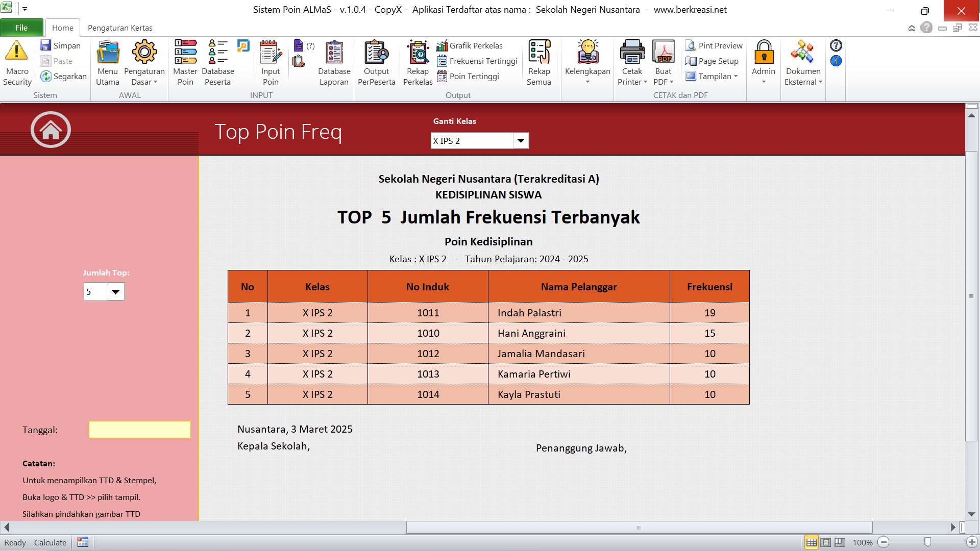Open the File menu tab
Screen dimensions: 980x551
21,28
